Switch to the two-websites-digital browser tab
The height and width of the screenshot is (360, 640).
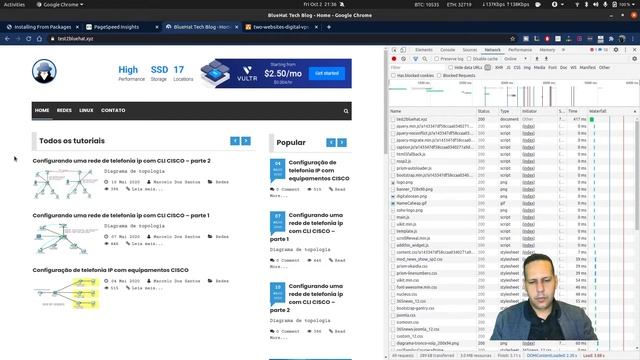coord(281,27)
